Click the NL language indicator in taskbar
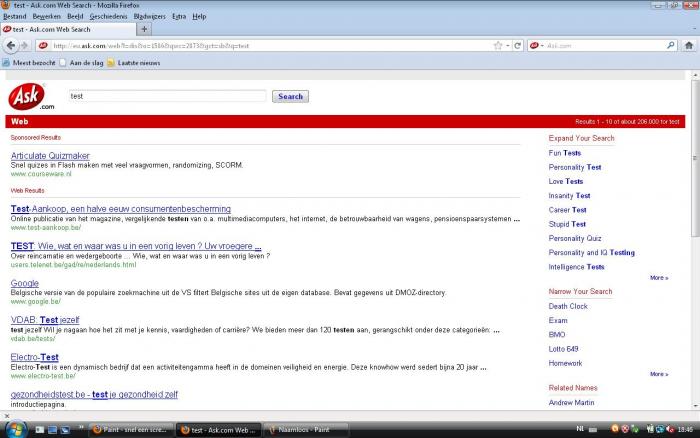 pos(580,429)
